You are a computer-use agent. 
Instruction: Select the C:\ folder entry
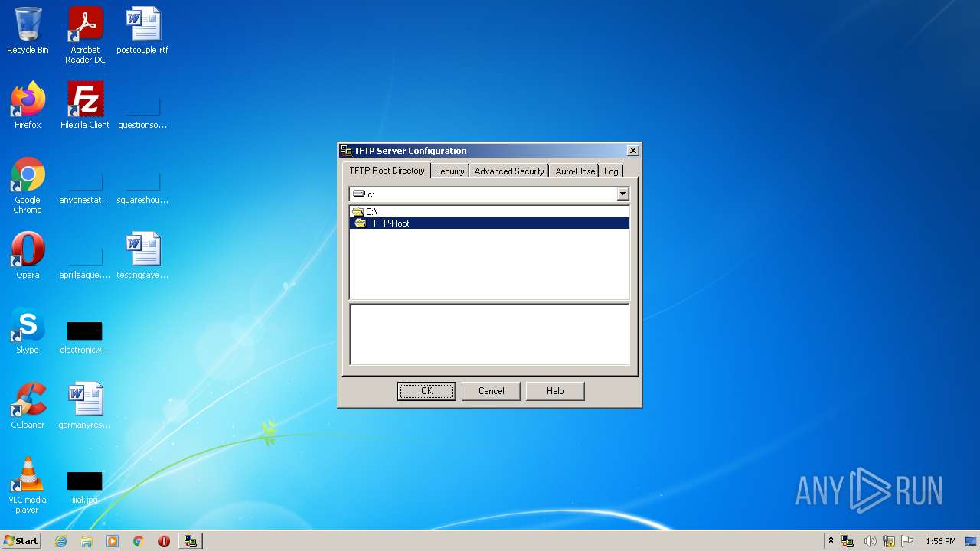(489, 212)
